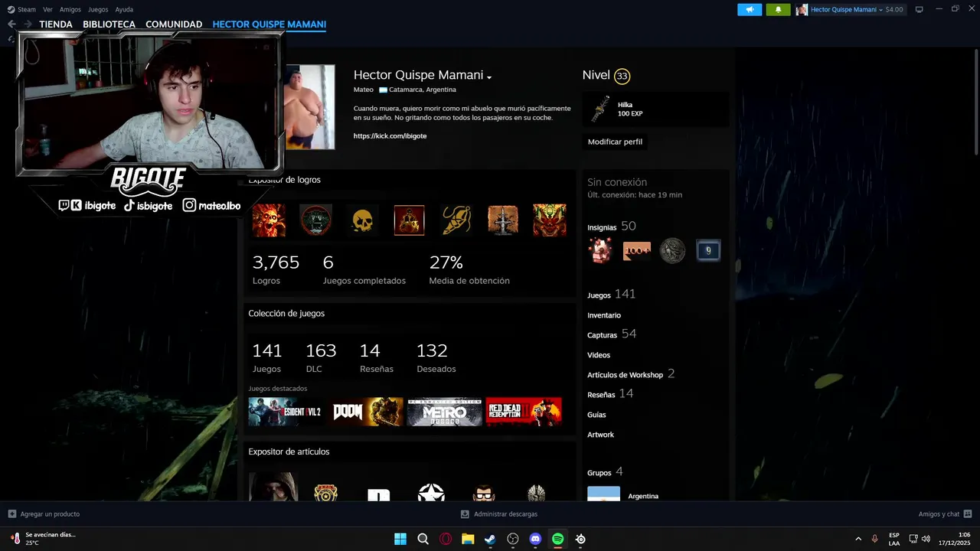Open the Capturas 54 link
The height and width of the screenshot is (551, 980).
click(x=612, y=334)
